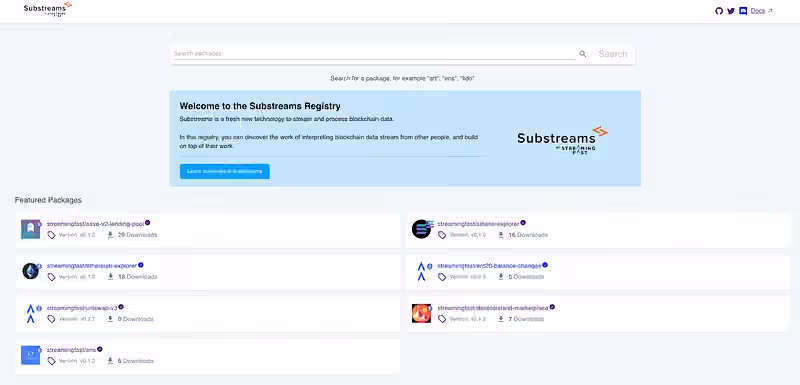Image resolution: width=800 pixels, height=385 pixels.
Task: Click verified badge next to marketplace package
Action: [552, 307]
